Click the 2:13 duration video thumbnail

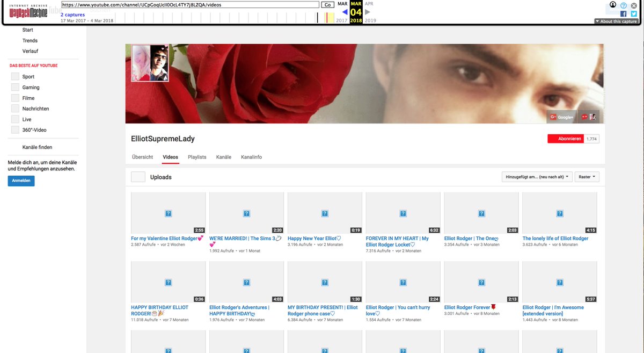pyautogui.click(x=481, y=282)
